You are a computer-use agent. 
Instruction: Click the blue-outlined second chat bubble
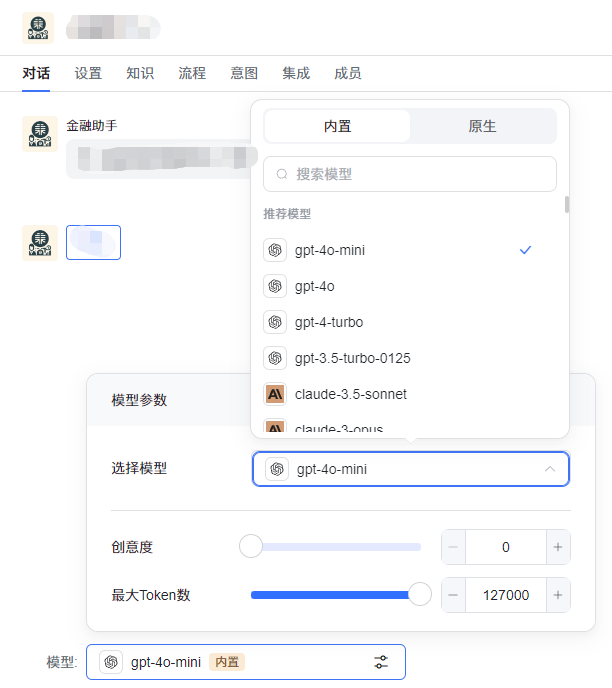point(93,242)
